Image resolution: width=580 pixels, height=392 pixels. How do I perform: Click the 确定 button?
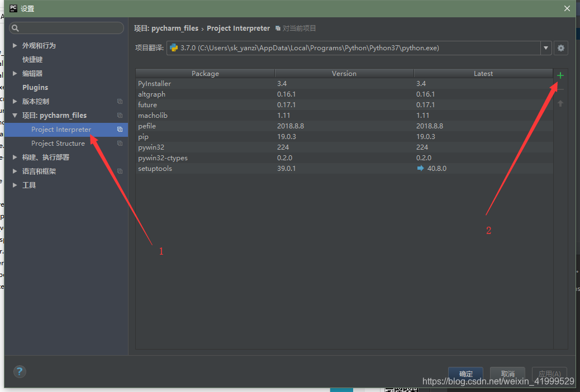(x=465, y=374)
